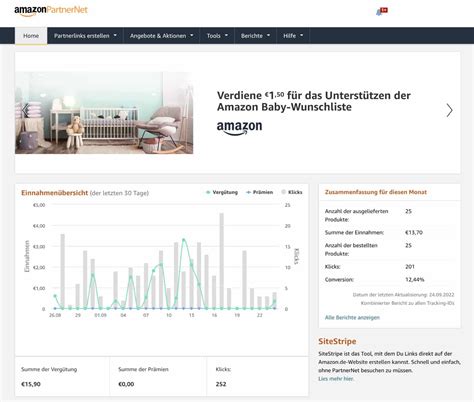The width and height of the screenshot is (474, 402).
Task: Click the baby nursery banner image
Action: click(104, 113)
